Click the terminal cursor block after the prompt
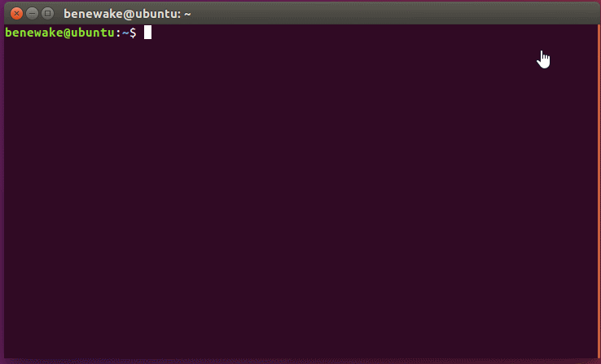 pos(147,33)
